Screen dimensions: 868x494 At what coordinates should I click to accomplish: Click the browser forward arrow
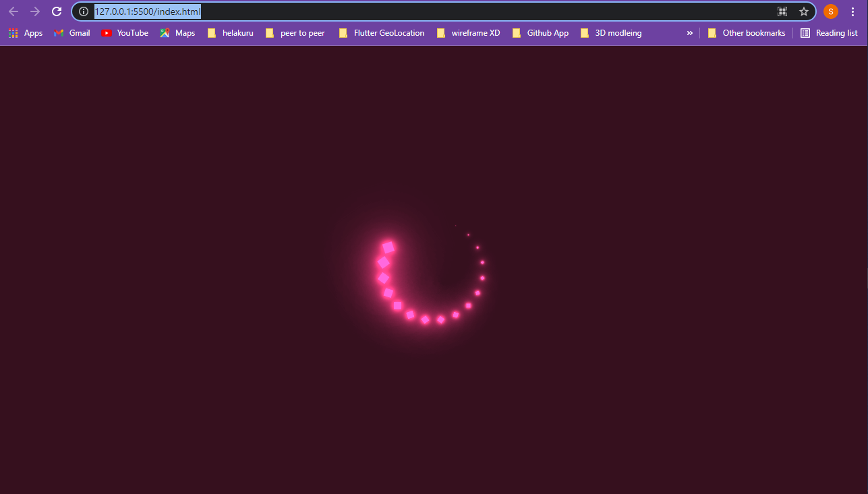(35, 11)
